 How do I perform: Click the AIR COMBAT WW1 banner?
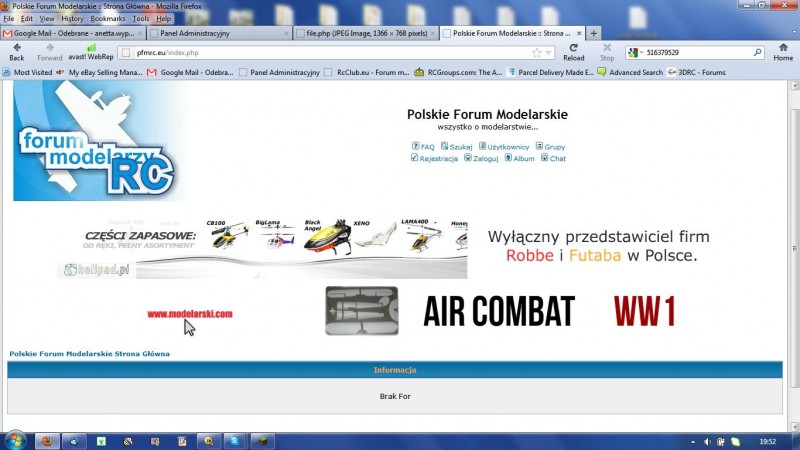click(x=501, y=311)
